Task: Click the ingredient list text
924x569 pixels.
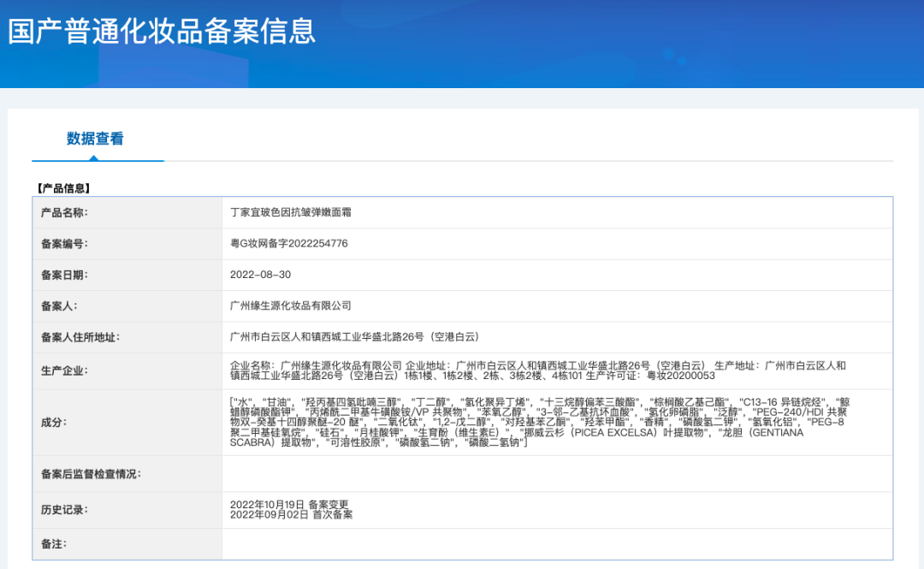Action: click(x=540, y=422)
